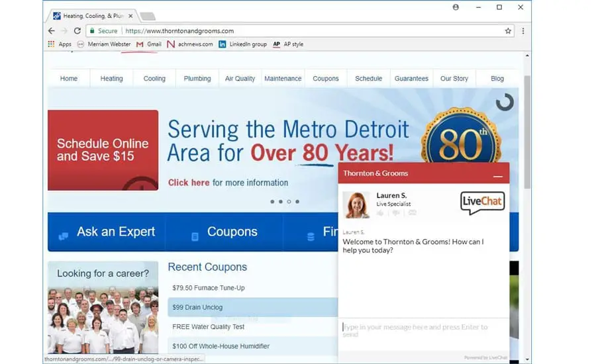Open the Maintenance menu item
This screenshot has width=596, height=364.
coord(283,79)
